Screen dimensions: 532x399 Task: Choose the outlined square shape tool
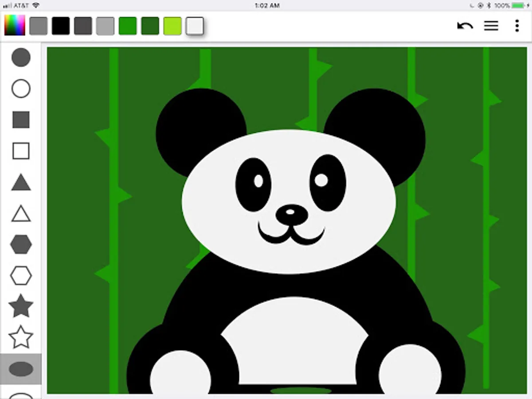coord(21,151)
